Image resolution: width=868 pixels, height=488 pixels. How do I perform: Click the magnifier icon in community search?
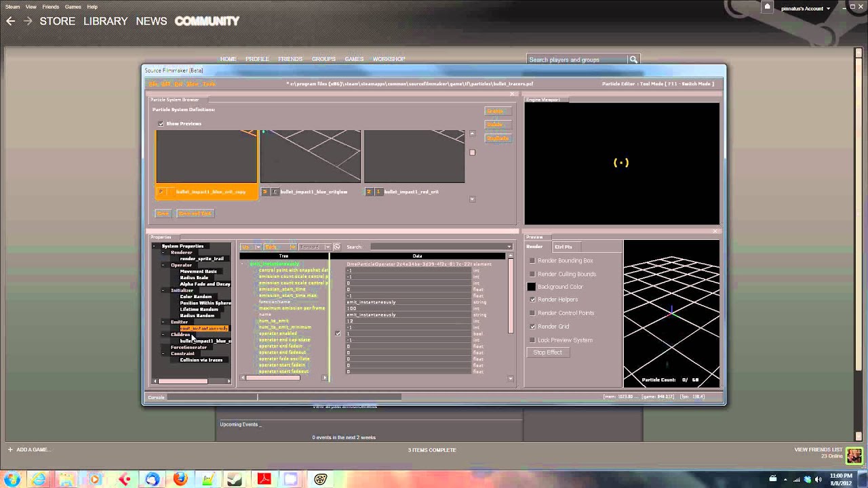(x=633, y=60)
